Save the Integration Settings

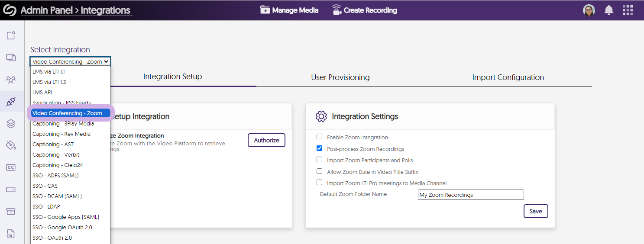tap(536, 211)
